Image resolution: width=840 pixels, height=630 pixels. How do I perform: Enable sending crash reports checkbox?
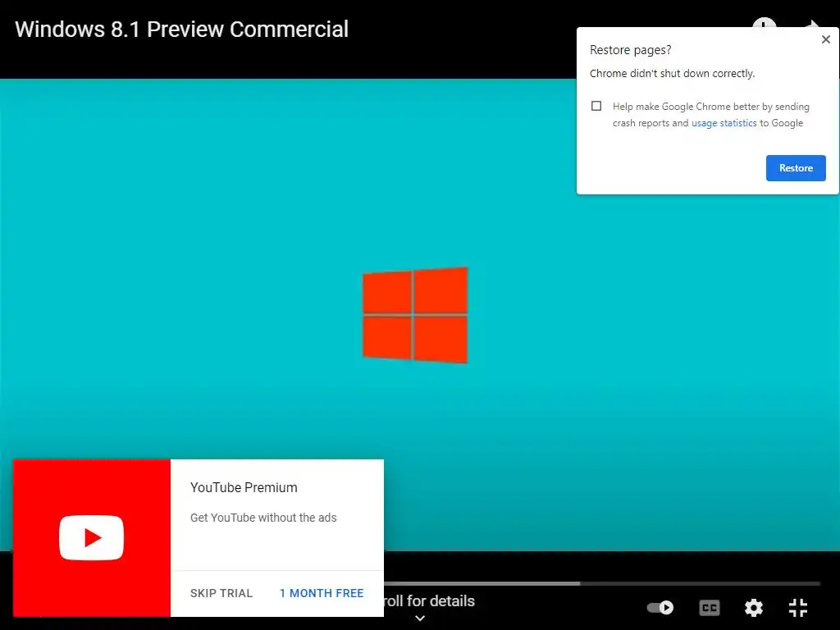tap(596, 106)
